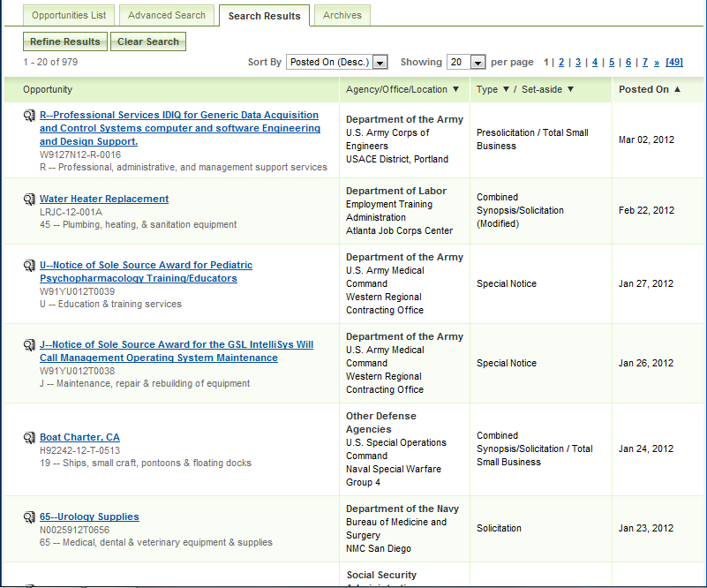The image size is (707, 588).
Task: Jump to last page [49]
Action: point(674,62)
